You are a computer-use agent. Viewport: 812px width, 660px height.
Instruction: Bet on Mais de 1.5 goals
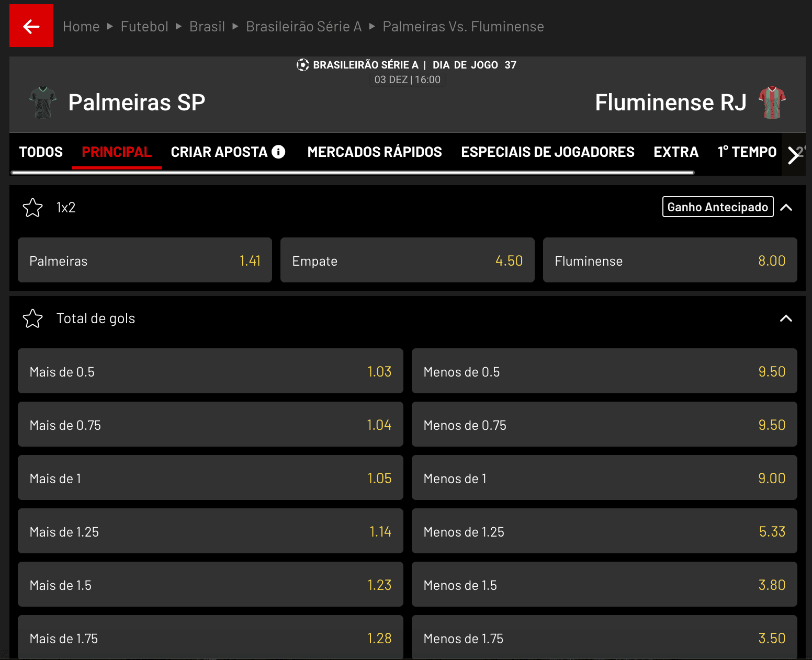point(210,584)
